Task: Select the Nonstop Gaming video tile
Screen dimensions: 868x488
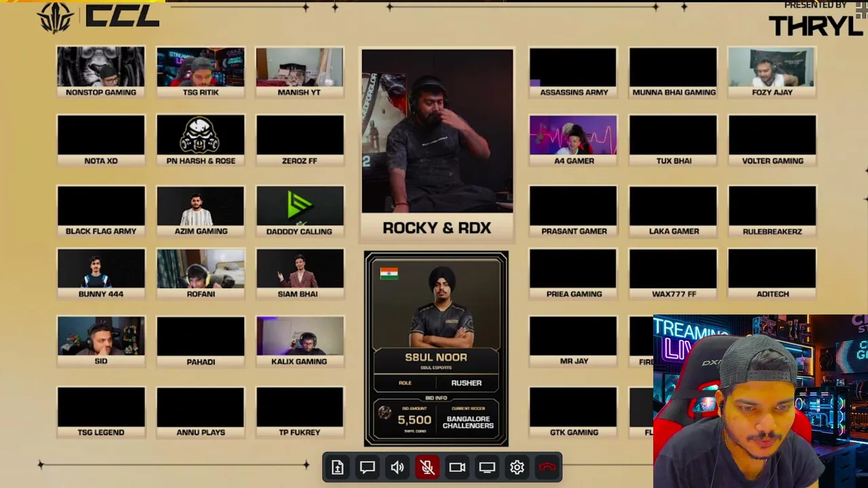Action: point(101,73)
